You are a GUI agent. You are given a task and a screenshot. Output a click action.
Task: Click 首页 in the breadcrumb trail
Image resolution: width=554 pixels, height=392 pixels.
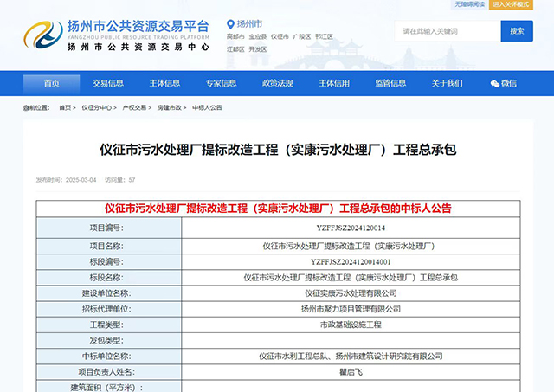pos(65,107)
